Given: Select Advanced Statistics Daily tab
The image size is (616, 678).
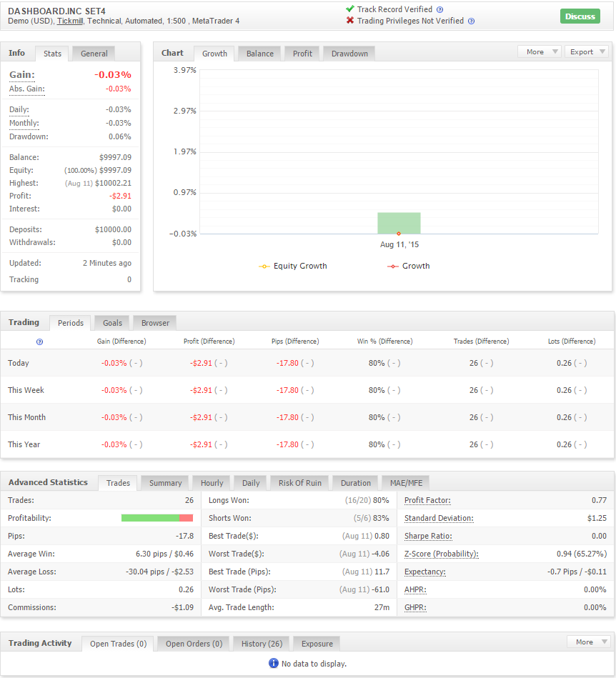Looking at the screenshot, I should click(250, 483).
